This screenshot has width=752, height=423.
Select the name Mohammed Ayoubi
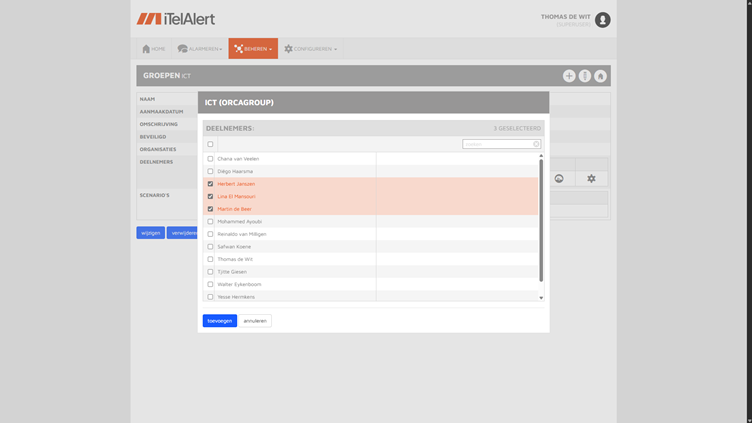pos(239,222)
